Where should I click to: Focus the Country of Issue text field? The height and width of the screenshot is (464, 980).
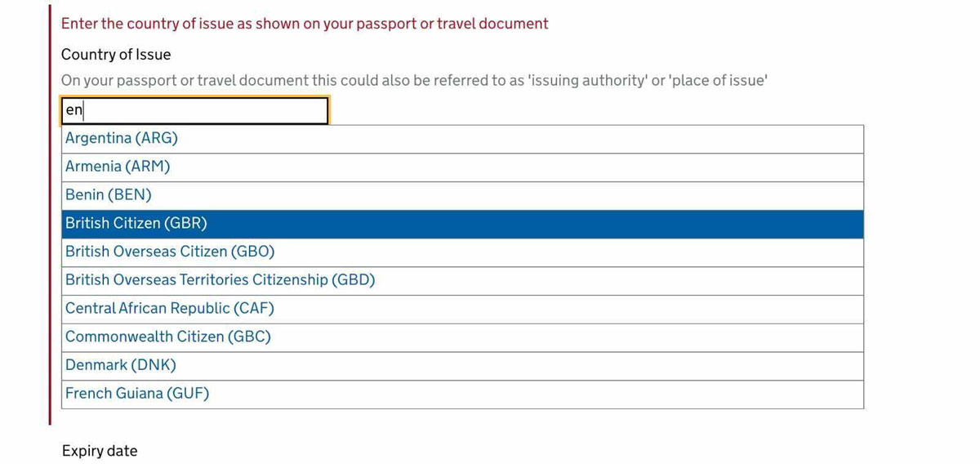(x=194, y=110)
